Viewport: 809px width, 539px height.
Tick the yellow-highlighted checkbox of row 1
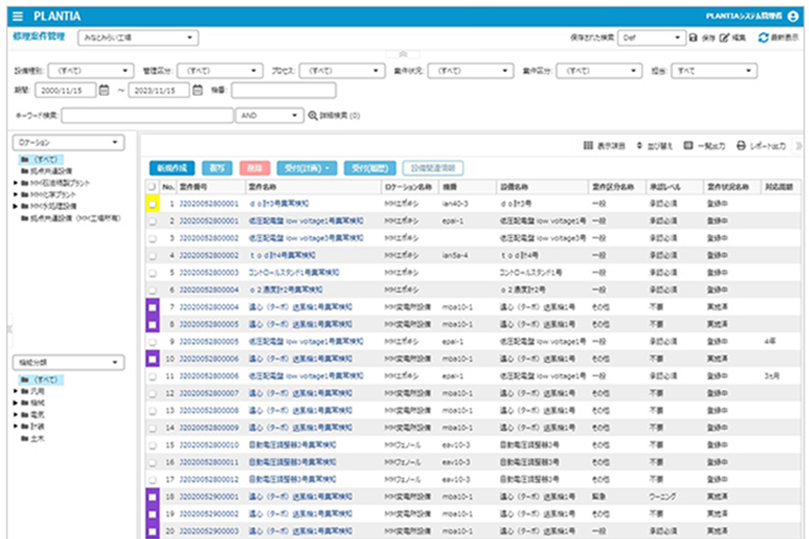coord(152,204)
